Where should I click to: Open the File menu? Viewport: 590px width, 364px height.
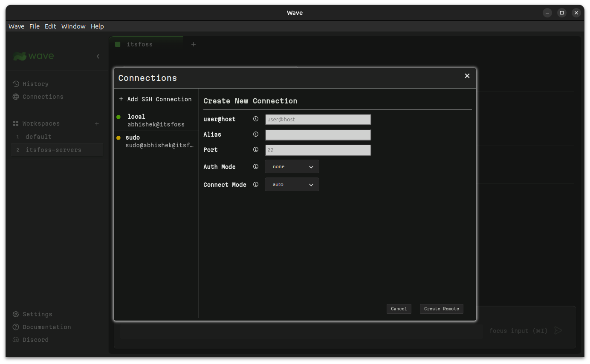click(34, 26)
